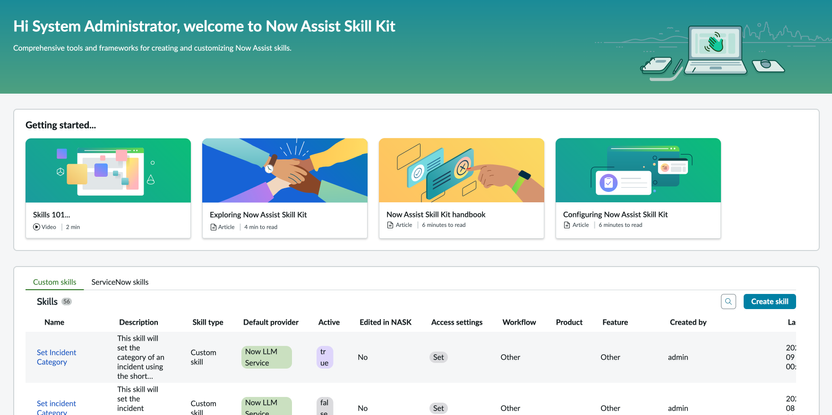The width and height of the screenshot is (832, 415).
Task: Open Now Assist Skill Kit handbook card image
Action: click(462, 170)
